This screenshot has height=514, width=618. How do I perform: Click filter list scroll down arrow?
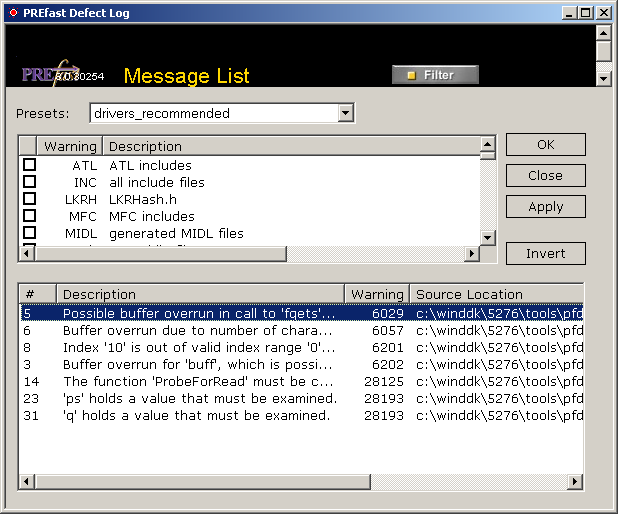(488, 238)
